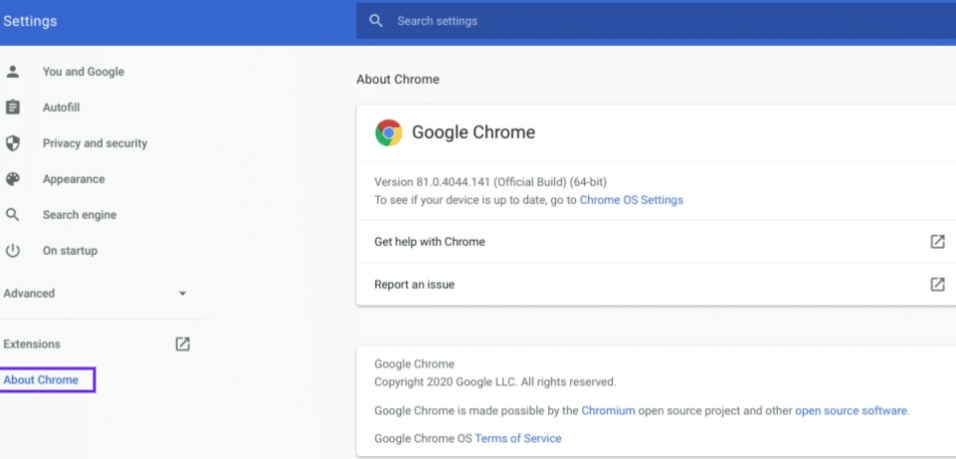Follow the Chromium project link
The height and width of the screenshot is (459, 956).
click(608, 411)
